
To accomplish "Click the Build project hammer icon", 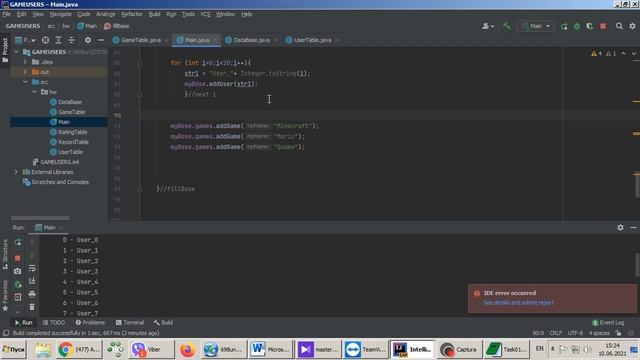I will tap(507, 26).
